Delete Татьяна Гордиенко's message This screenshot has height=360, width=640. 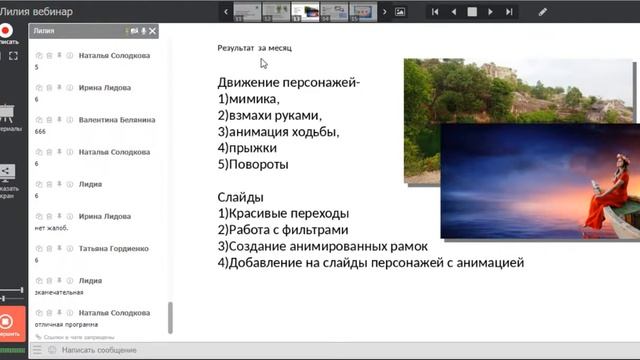point(49,249)
